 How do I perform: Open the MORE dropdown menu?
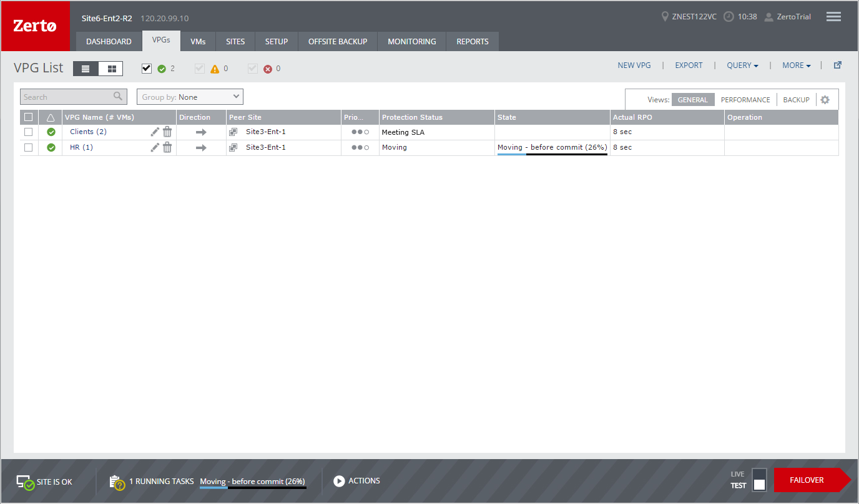coord(797,65)
